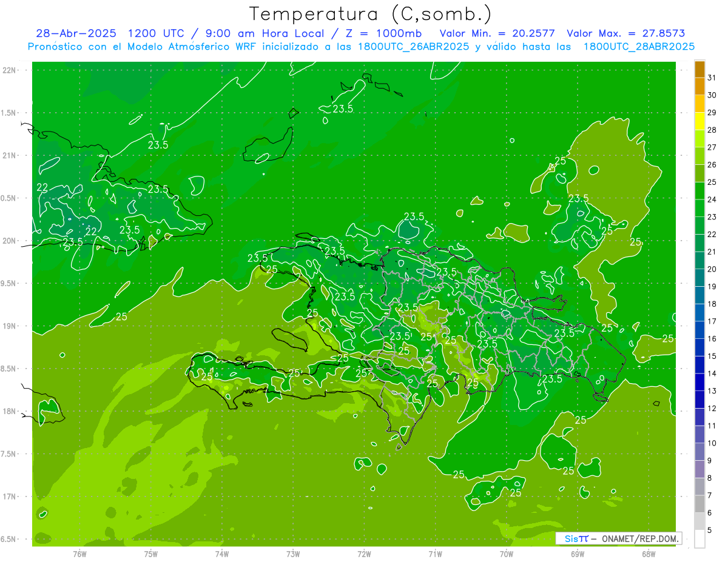Viewport: 728px width, 562px height.
Task: Click the "Valor Min. = 20.2577" value
Action: coord(497,33)
